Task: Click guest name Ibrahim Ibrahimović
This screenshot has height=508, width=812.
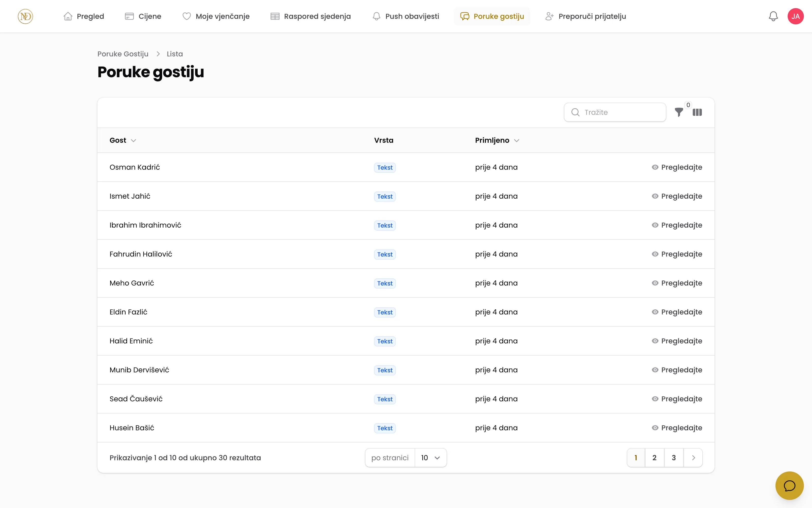Action: [x=145, y=225]
